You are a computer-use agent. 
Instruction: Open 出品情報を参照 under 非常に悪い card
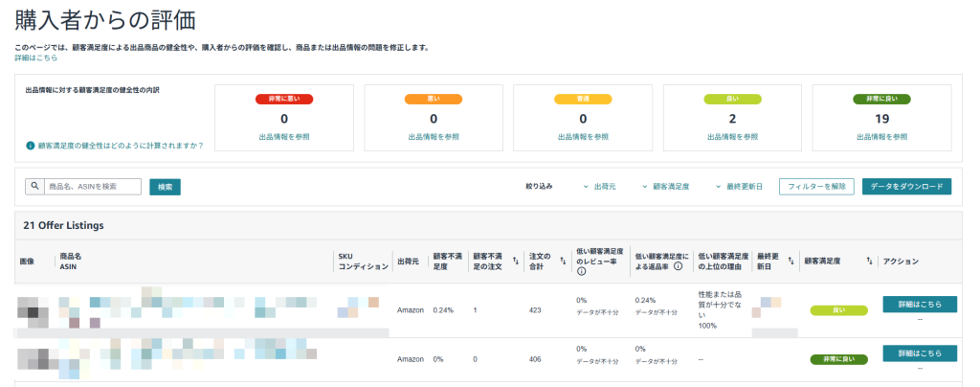(284, 137)
